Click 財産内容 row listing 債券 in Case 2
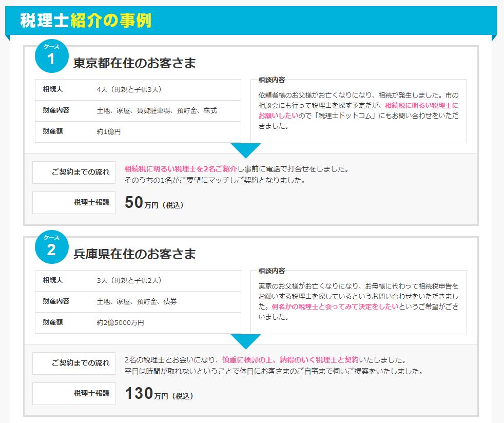Image resolution: width=504 pixels, height=423 pixels. tap(137, 301)
